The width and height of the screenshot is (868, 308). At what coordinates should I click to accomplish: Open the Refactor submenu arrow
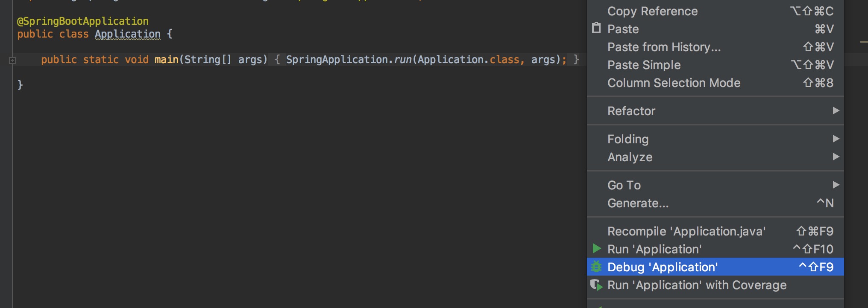click(x=836, y=110)
